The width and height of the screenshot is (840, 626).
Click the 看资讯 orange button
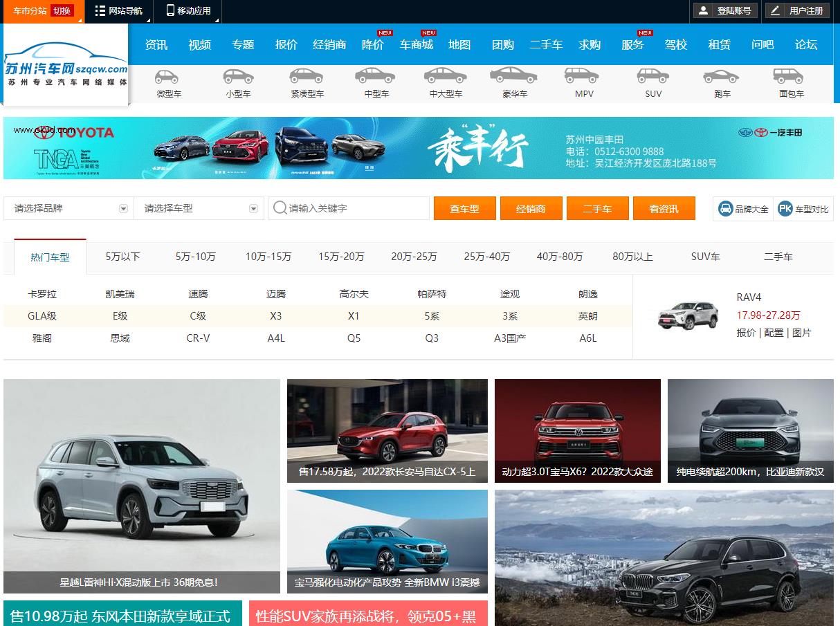pyautogui.click(x=664, y=208)
